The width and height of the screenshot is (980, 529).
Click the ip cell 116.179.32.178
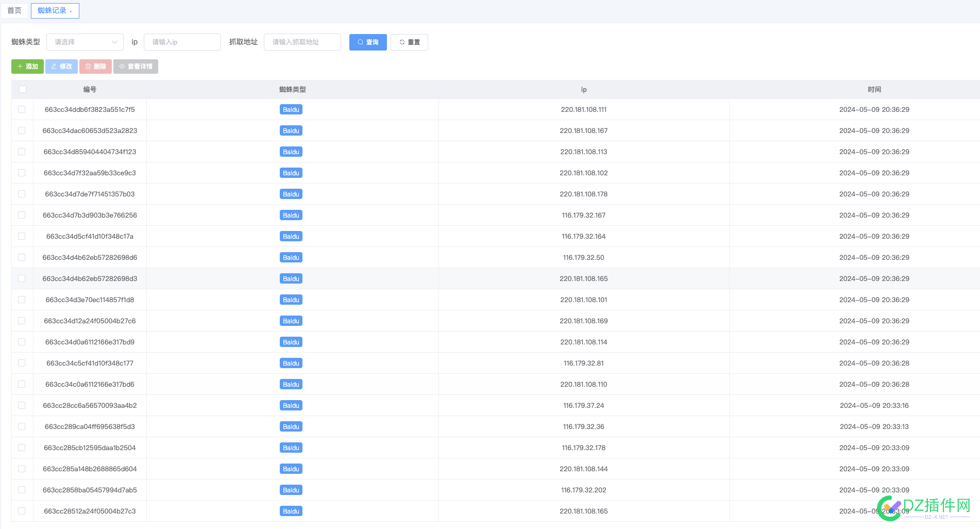point(584,448)
